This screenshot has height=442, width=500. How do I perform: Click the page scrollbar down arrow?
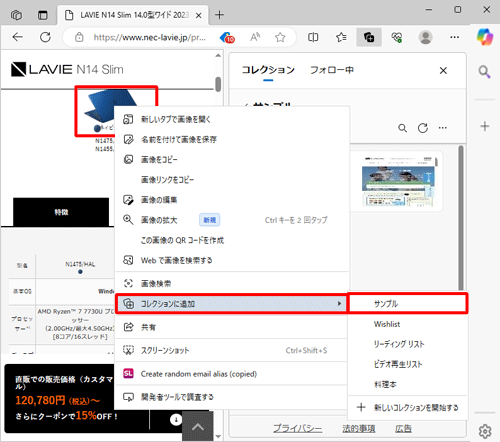point(218,436)
